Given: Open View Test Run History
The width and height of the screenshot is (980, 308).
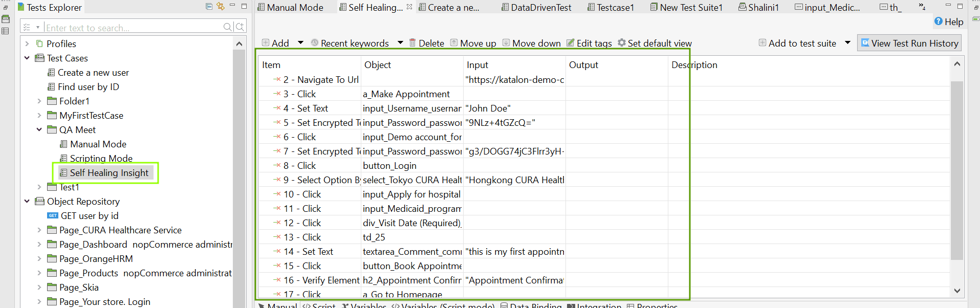Looking at the screenshot, I should (909, 43).
